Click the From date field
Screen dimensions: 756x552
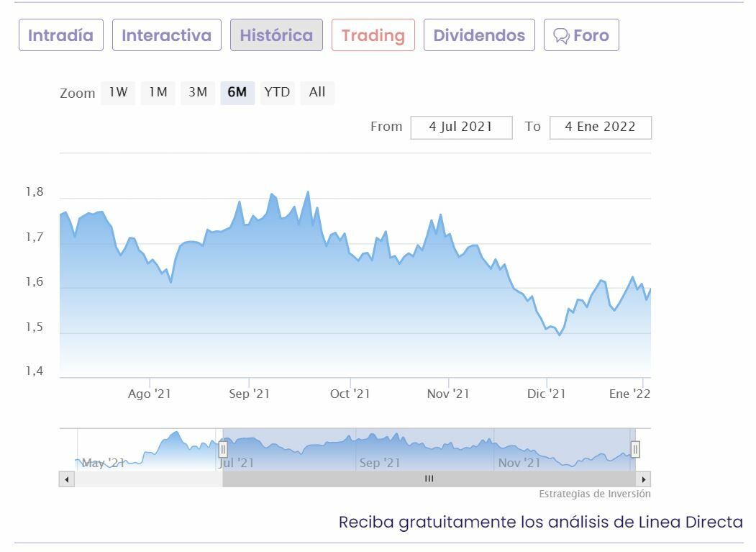461,127
